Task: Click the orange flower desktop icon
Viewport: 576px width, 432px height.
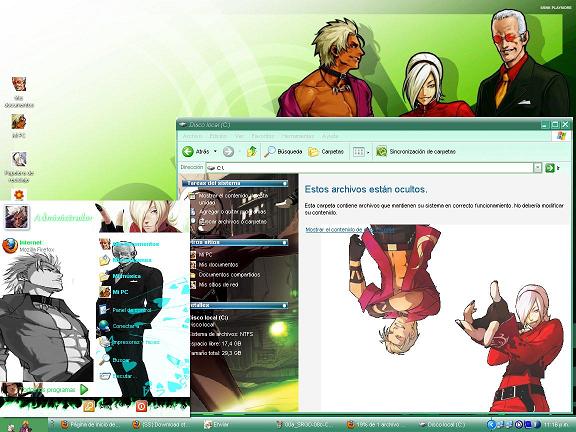Action: tap(19, 194)
